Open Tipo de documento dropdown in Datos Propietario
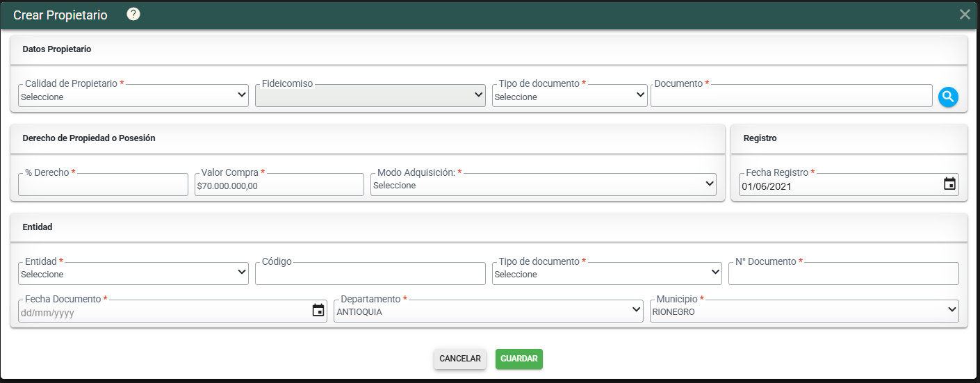 click(570, 96)
